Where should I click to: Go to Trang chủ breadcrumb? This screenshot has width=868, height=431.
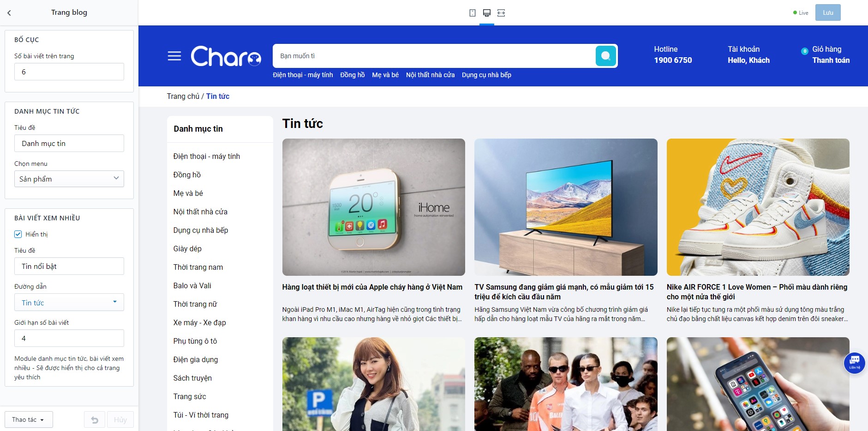(183, 96)
